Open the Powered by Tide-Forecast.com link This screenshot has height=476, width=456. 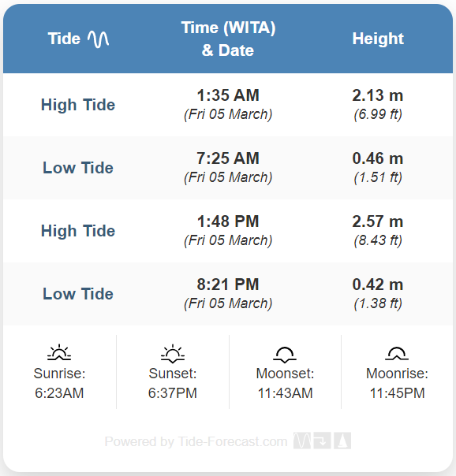pyautogui.click(x=196, y=441)
